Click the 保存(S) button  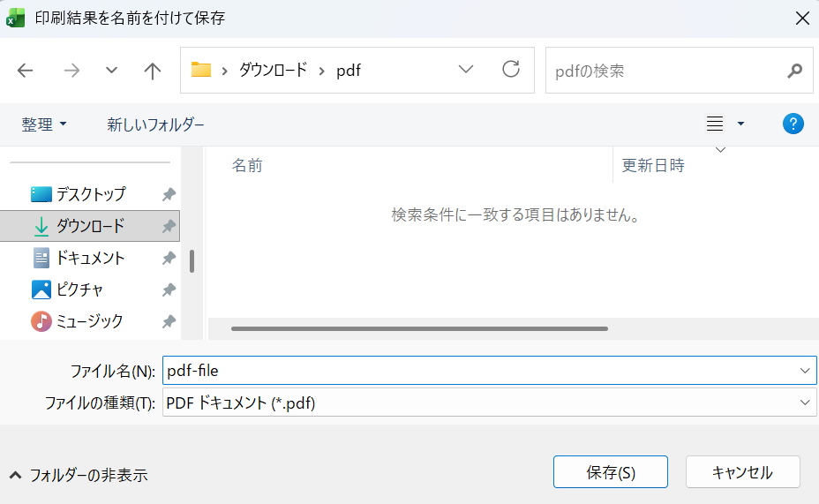pos(611,472)
